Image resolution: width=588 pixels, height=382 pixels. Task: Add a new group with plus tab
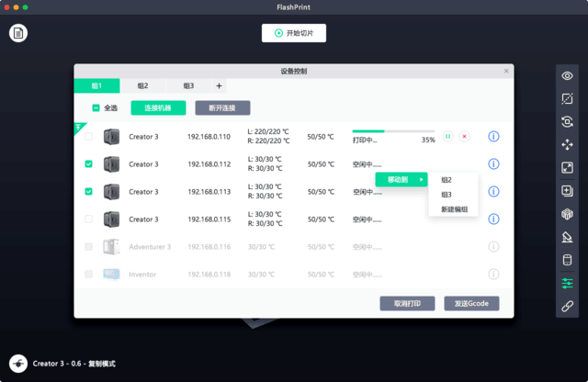(x=219, y=85)
